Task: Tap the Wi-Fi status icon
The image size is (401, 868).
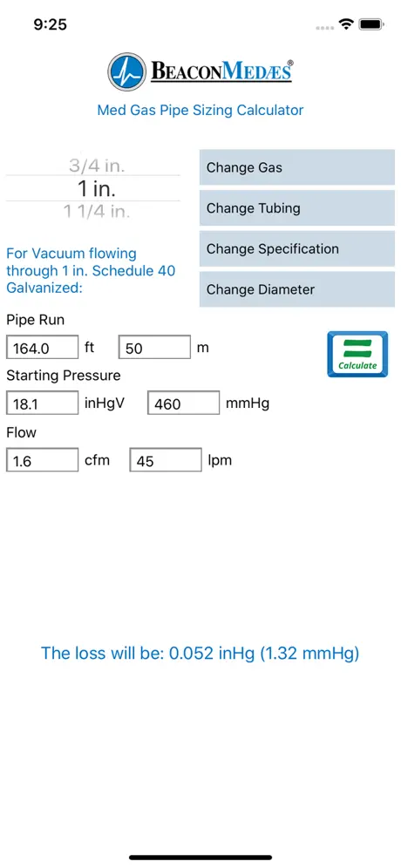Action: pos(347,24)
